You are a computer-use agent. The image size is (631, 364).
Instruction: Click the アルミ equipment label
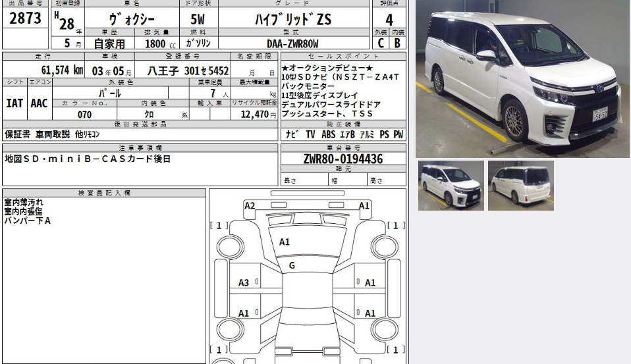pyautogui.click(x=367, y=134)
